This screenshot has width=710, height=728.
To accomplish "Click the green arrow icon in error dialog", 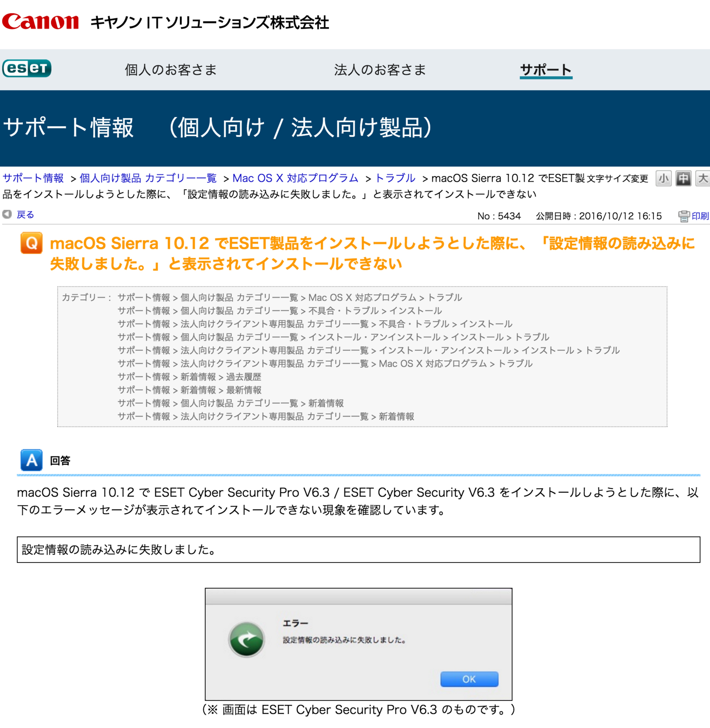I will pyautogui.click(x=247, y=640).
